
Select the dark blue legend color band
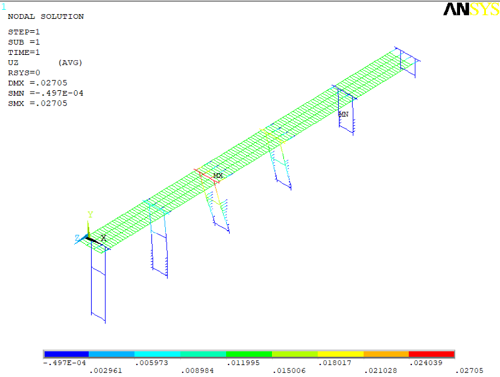click(66, 354)
